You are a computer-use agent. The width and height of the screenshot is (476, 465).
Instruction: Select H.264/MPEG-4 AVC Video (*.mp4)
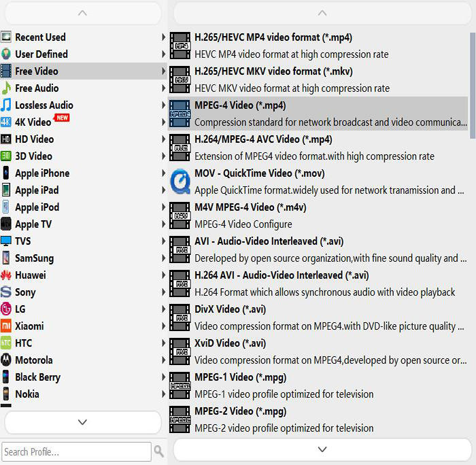pos(318,148)
